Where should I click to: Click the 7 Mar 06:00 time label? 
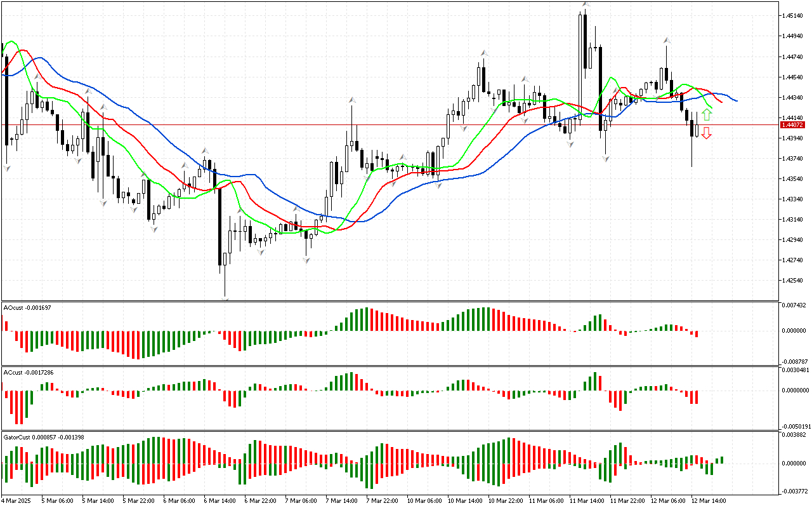click(x=301, y=500)
